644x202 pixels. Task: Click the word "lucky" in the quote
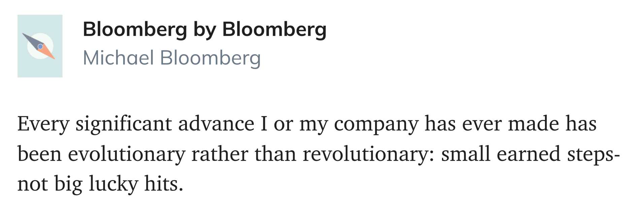pos(113,184)
